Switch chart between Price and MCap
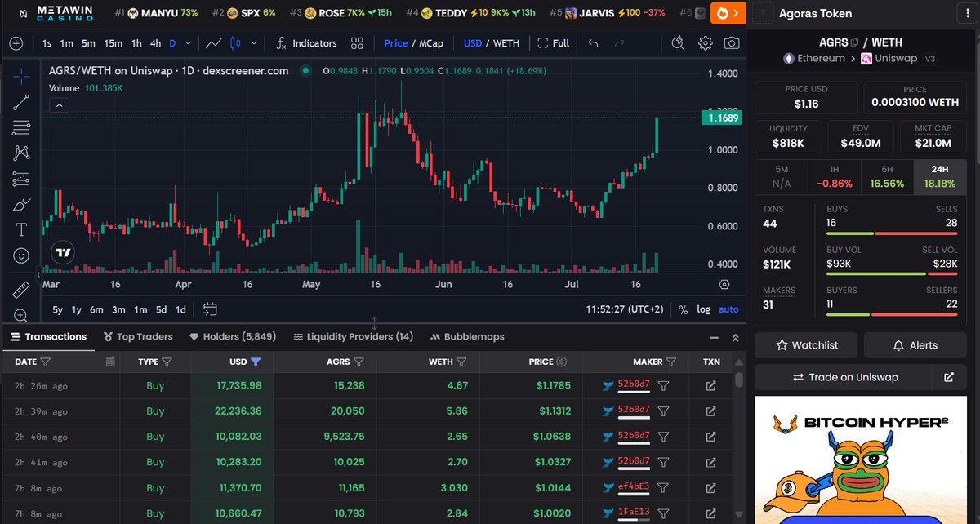 tap(413, 43)
